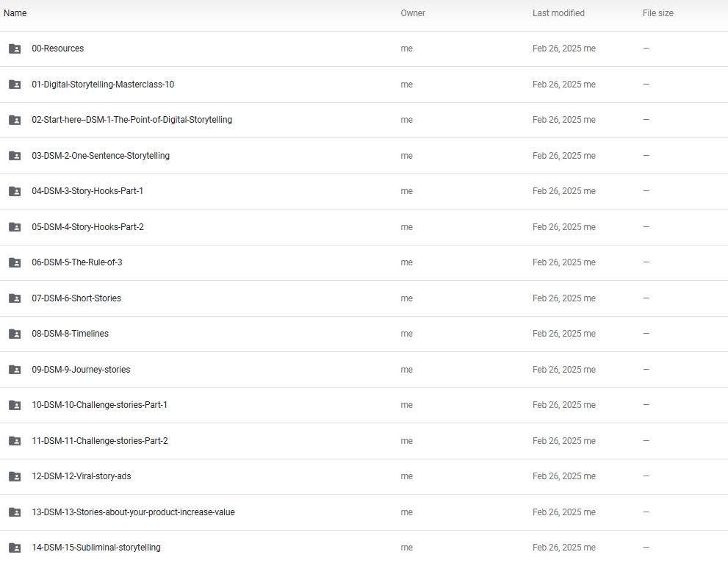Click the folder icon for 07-DSM-6-Short-Stories

(x=15, y=298)
